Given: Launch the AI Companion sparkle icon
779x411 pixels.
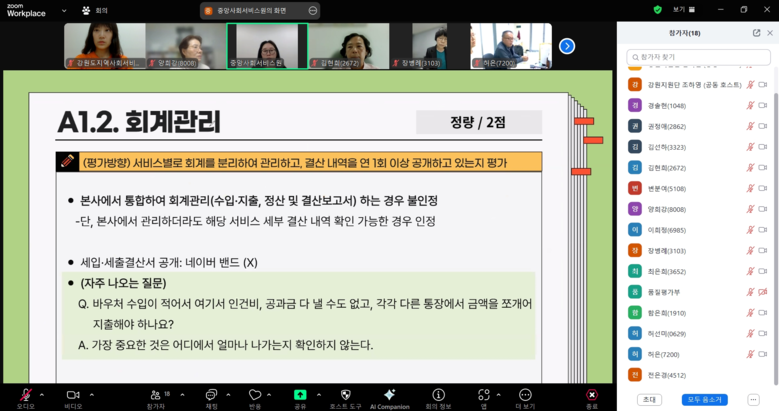Looking at the screenshot, I should pos(389,394).
